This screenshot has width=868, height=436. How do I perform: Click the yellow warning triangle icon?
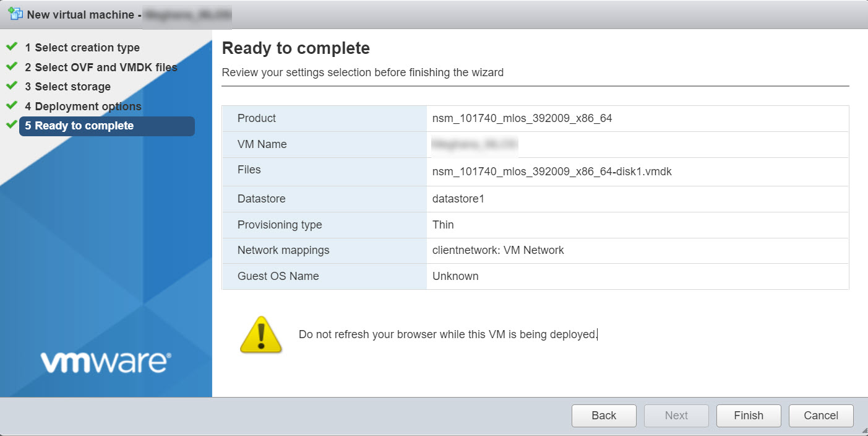click(x=260, y=335)
